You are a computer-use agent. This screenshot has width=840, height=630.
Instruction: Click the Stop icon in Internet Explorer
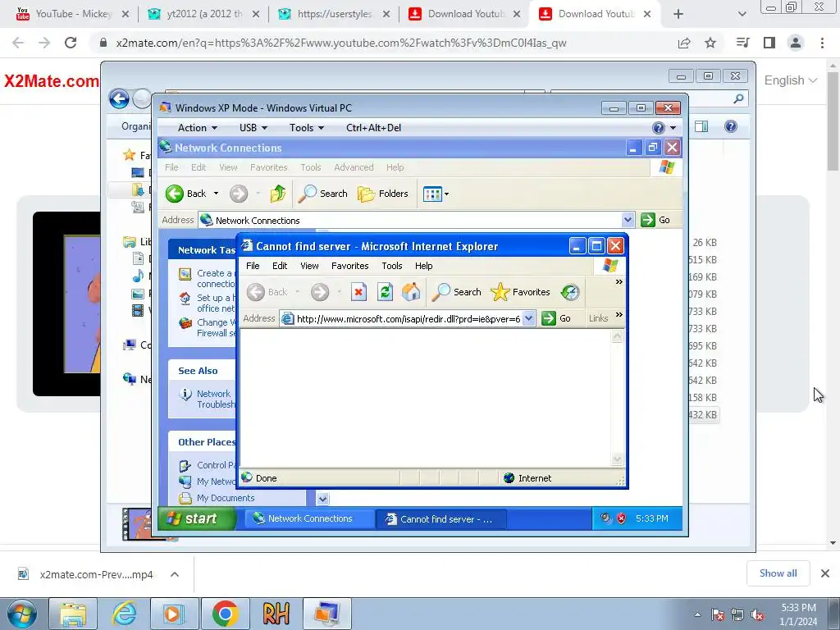click(358, 292)
